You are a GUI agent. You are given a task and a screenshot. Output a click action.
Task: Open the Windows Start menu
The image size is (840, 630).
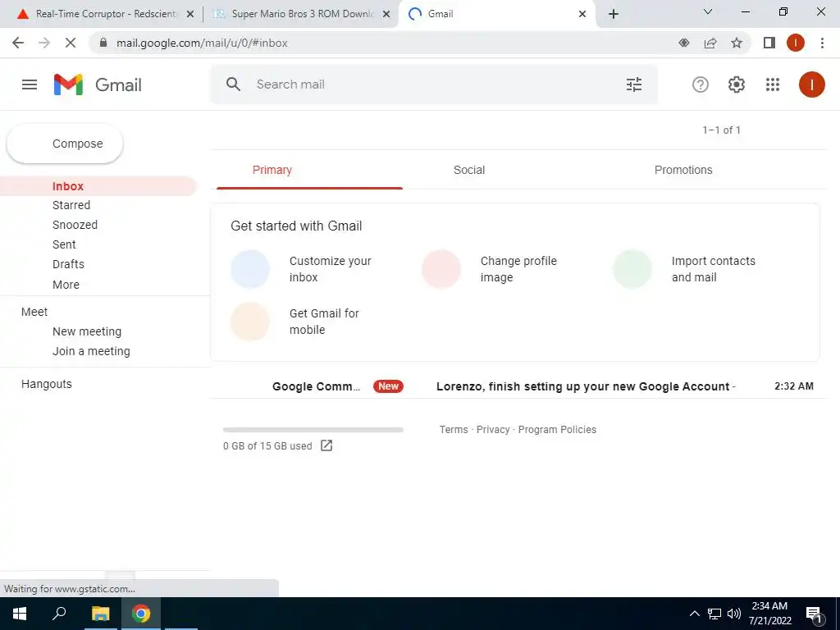pos(20,614)
